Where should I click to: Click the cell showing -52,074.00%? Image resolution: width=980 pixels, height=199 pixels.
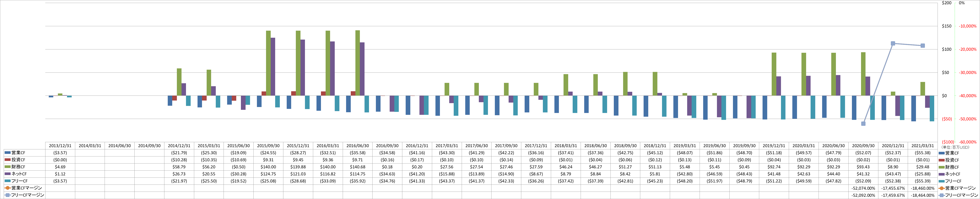[x=863, y=188]
